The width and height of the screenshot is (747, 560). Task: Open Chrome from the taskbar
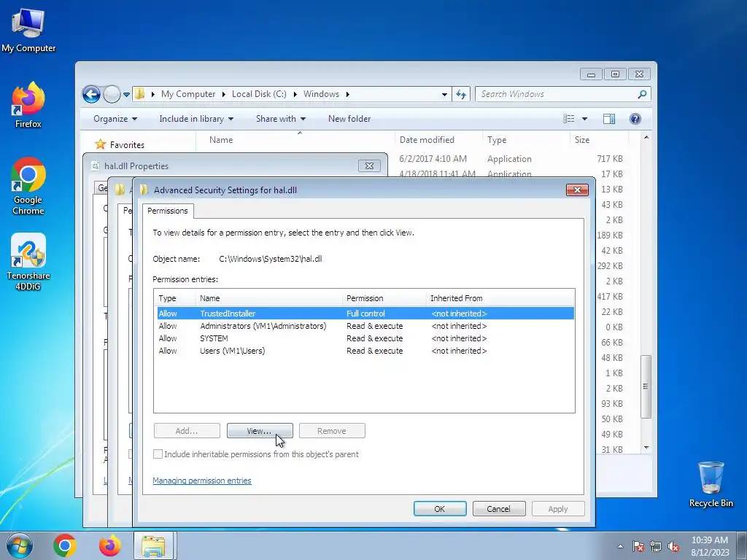pyautogui.click(x=65, y=545)
